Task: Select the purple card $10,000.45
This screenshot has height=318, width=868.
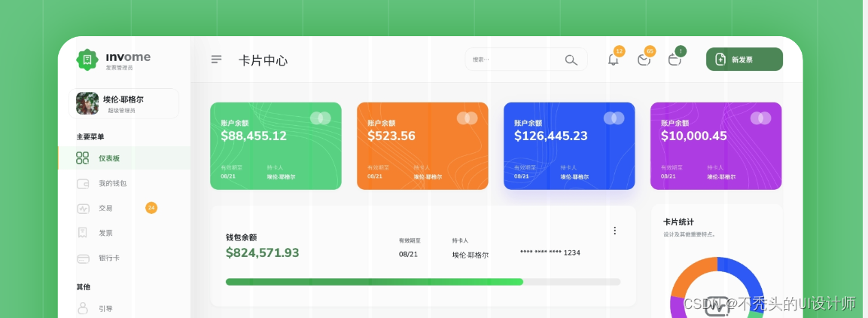Action: tap(716, 146)
